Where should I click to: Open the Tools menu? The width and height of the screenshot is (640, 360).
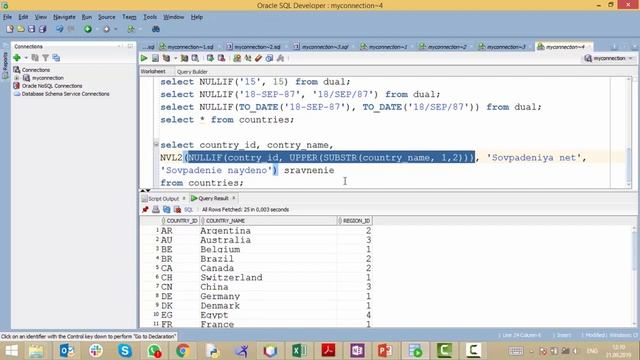click(x=150, y=17)
